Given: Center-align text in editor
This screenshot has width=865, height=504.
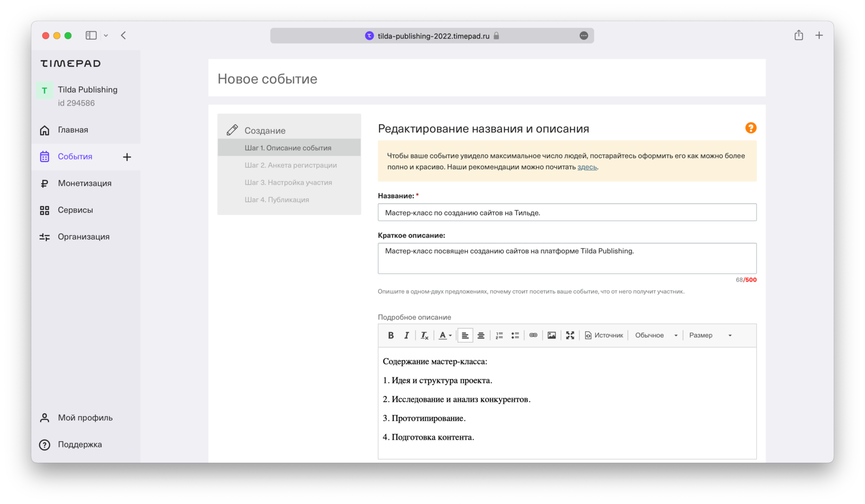Looking at the screenshot, I should [x=481, y=335].
